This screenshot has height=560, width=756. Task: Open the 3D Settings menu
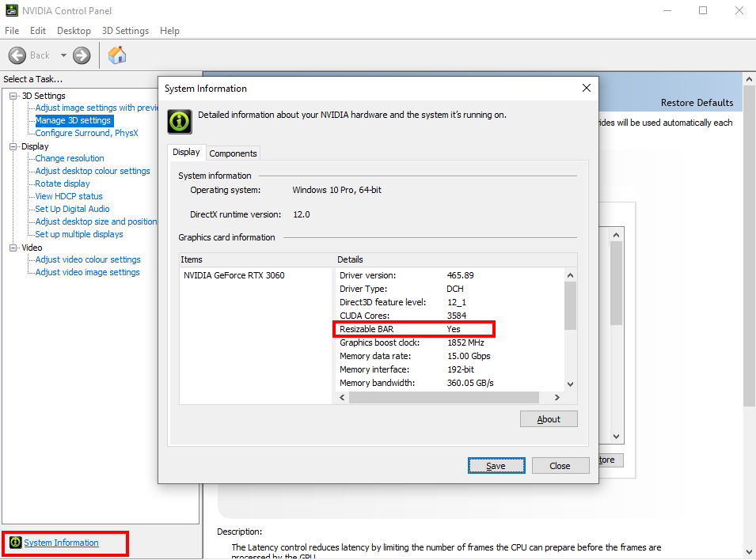(125, 31)
